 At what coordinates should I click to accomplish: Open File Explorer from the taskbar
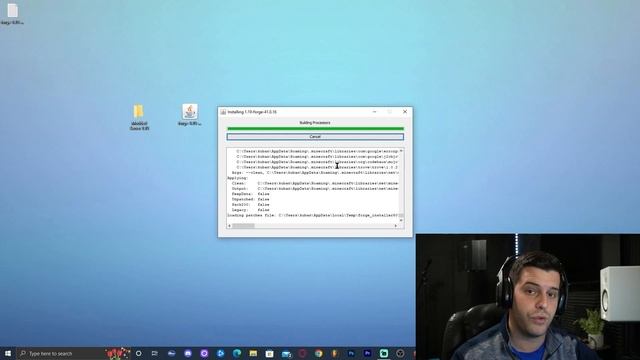[x=253, y=353]
